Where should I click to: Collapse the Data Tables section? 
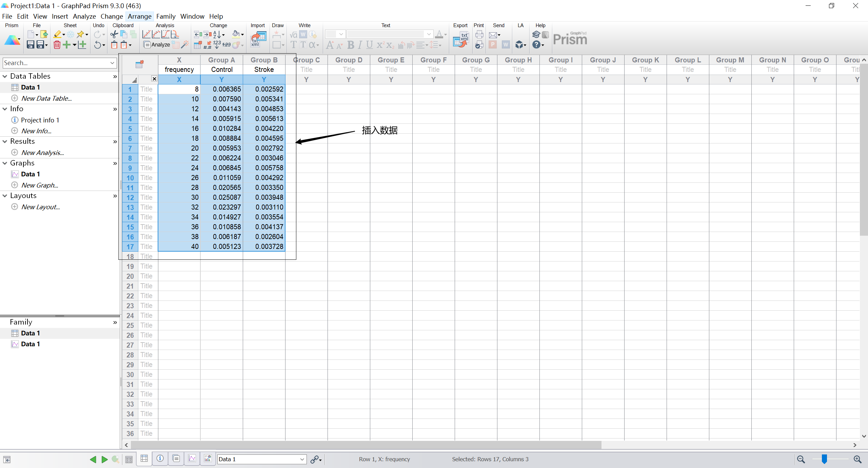pos(5,76)
